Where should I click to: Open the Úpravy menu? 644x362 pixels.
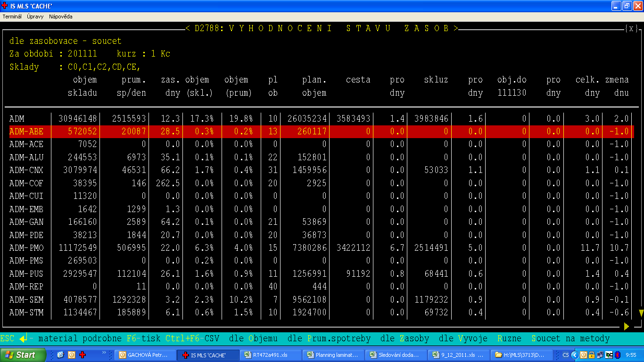pos(35,16)
